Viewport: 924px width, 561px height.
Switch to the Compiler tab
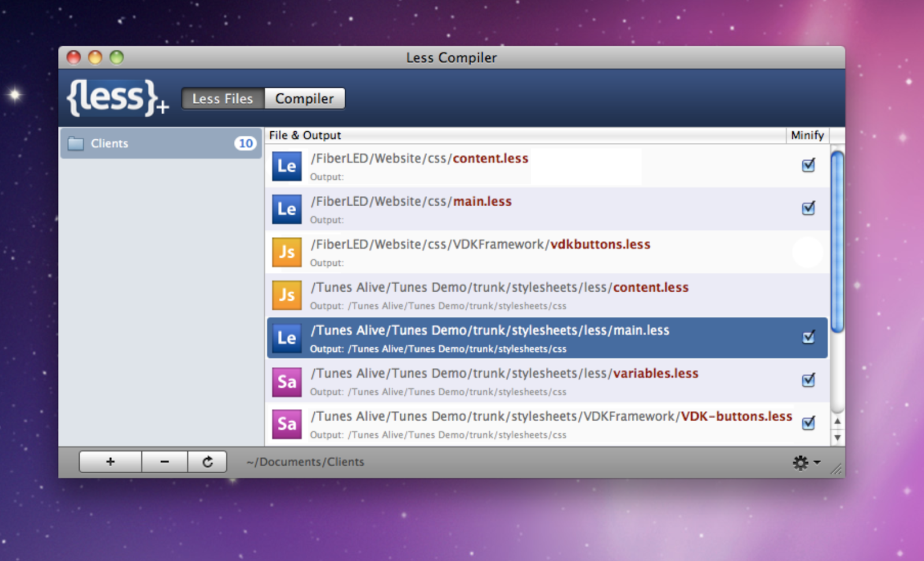pos(304,99)
